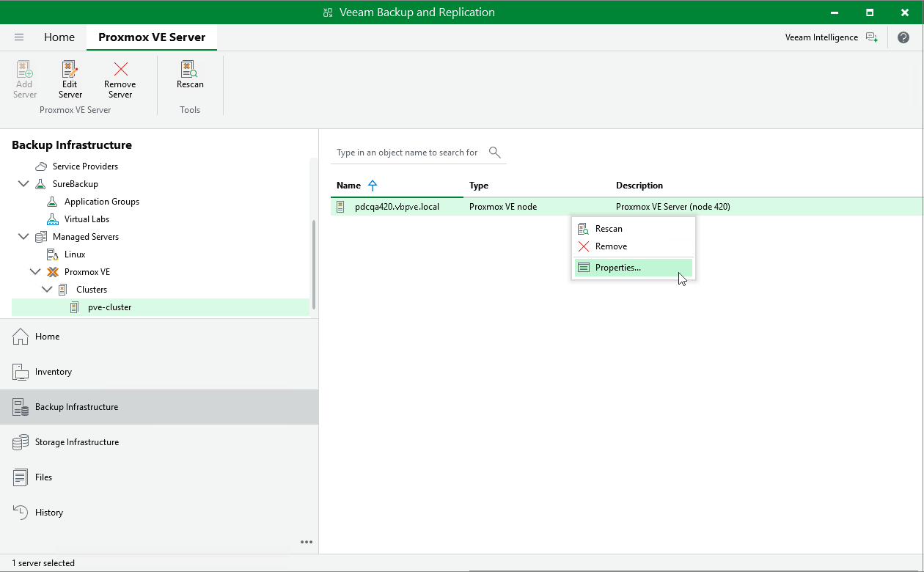Viewport: 924px width, 572px height.
Task: Choose Properties from the context menu
Action: [x=618, y=268]
